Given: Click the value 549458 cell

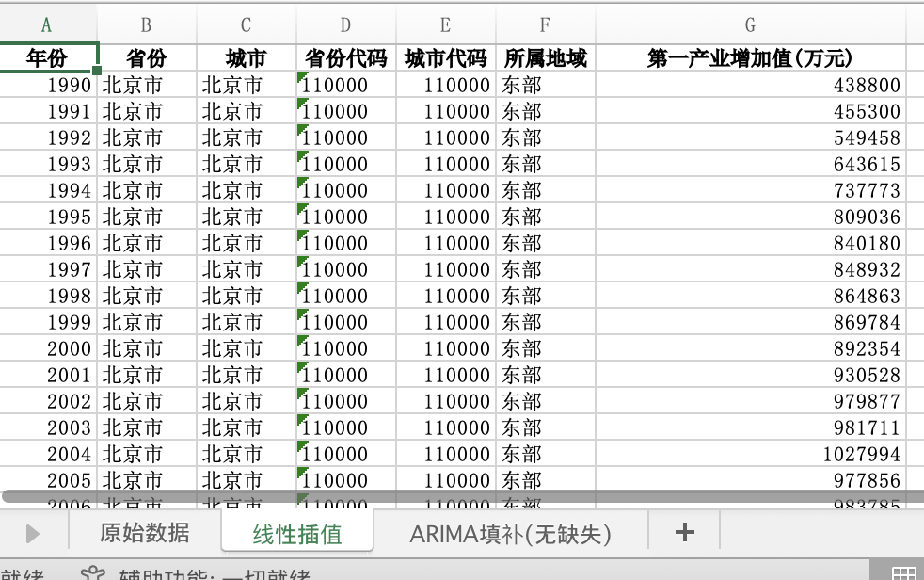Looking at the screenshot, I should click(750, 137).
